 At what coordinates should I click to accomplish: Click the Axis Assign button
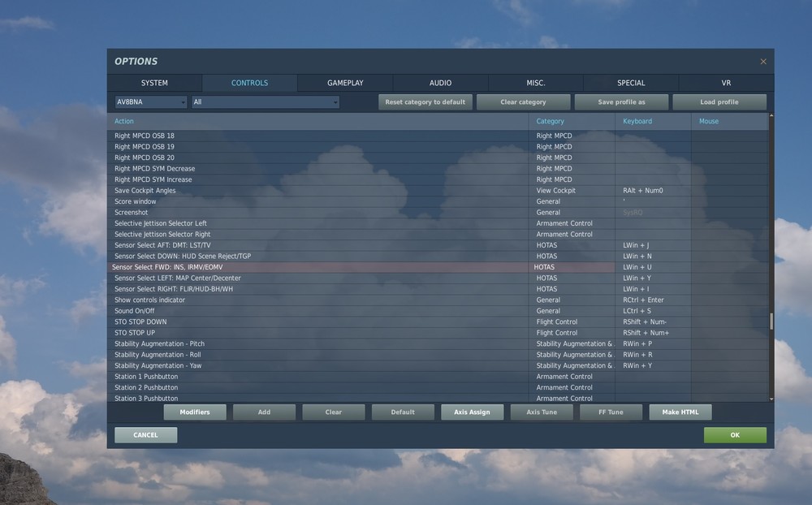click(x=472, y=412)
